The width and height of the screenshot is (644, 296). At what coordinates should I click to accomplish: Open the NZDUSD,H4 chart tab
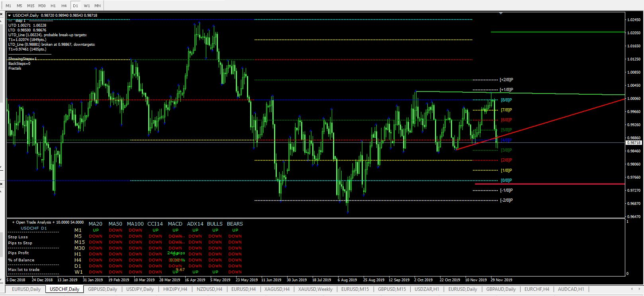coord(209,289)
